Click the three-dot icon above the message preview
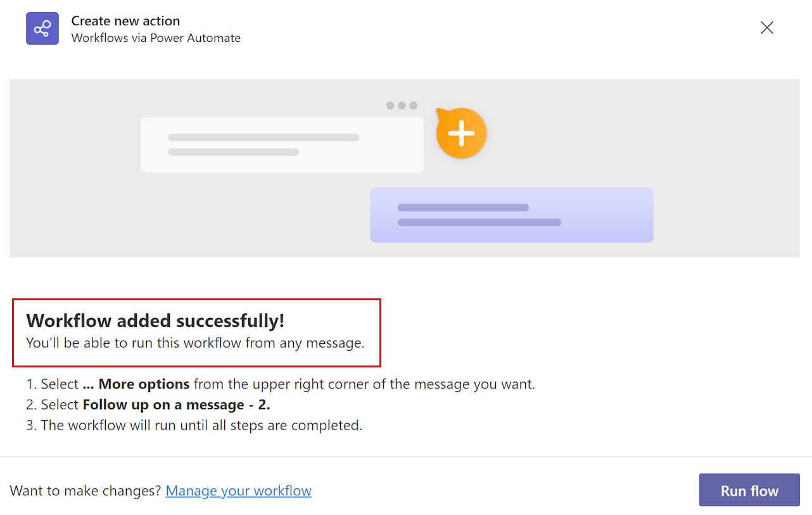The width and height of the screenshot is (812, 515). (402, 105)
